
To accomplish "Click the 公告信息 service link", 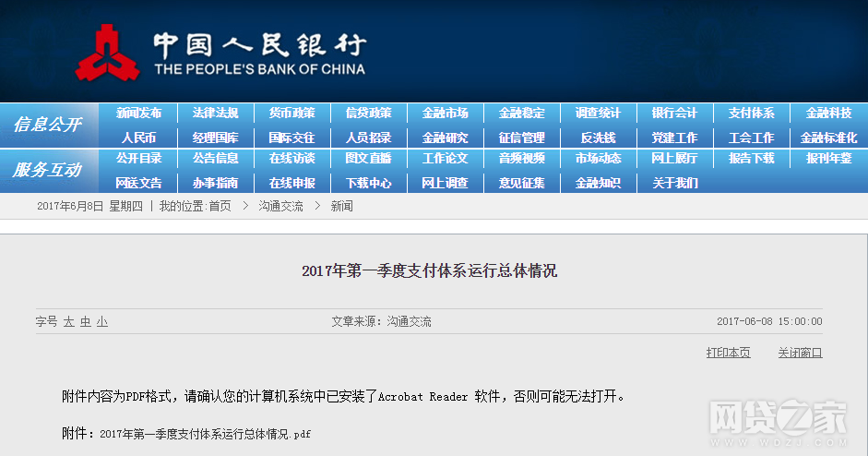I will (x=215, y=159).
